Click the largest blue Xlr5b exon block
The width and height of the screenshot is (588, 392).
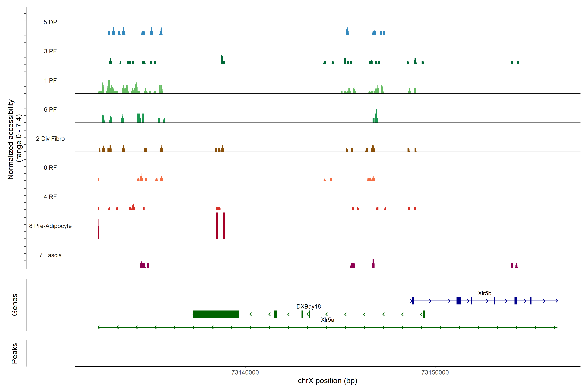point(458,301)
